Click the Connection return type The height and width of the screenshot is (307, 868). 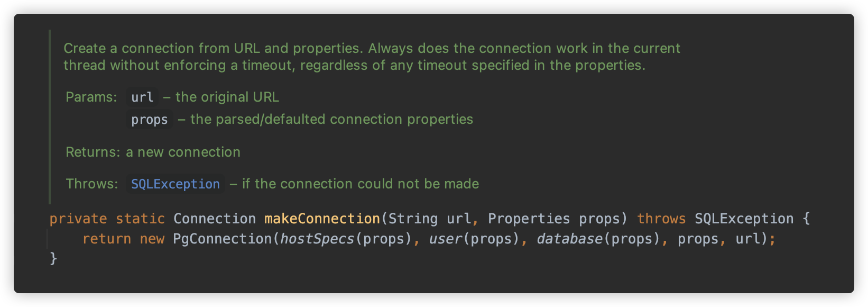click(x=215, y=219)
